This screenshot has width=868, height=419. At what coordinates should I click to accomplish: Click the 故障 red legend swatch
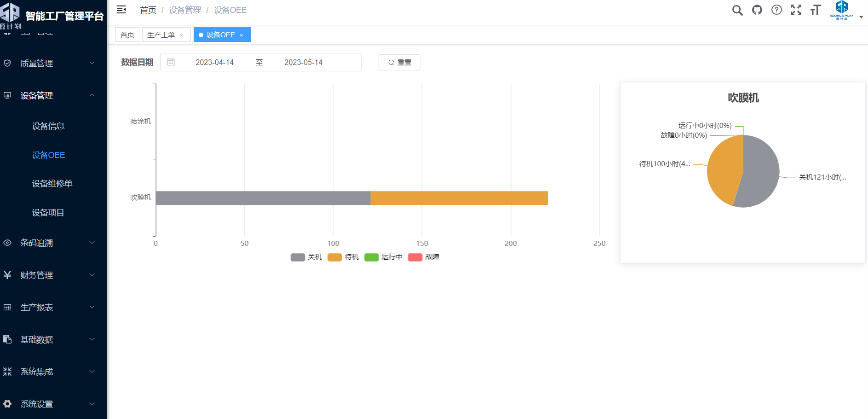tap(415, 257)
